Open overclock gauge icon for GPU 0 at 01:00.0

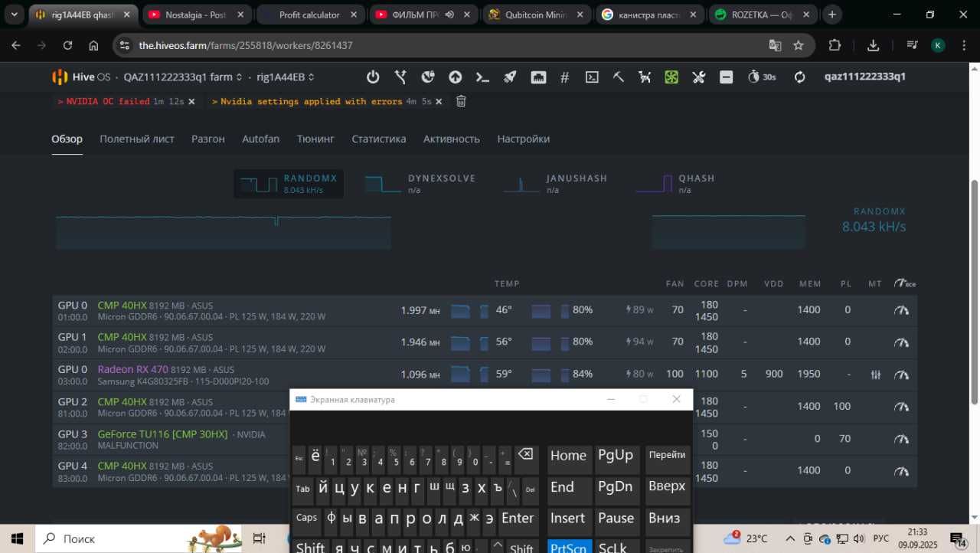pyautogui.click(x=902, y=310)
